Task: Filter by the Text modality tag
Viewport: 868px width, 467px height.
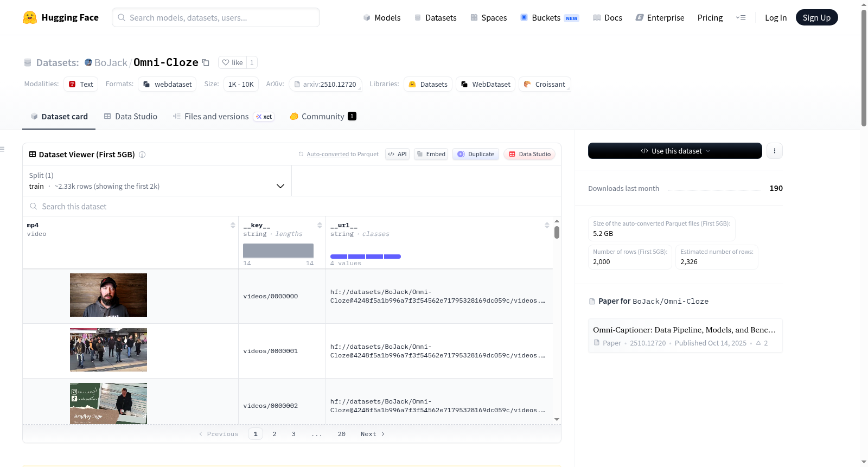Action: coord(81,84)
